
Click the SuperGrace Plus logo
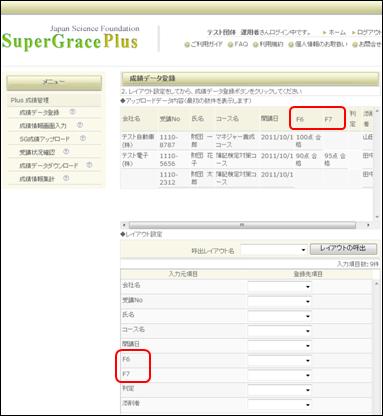(70, 38)
